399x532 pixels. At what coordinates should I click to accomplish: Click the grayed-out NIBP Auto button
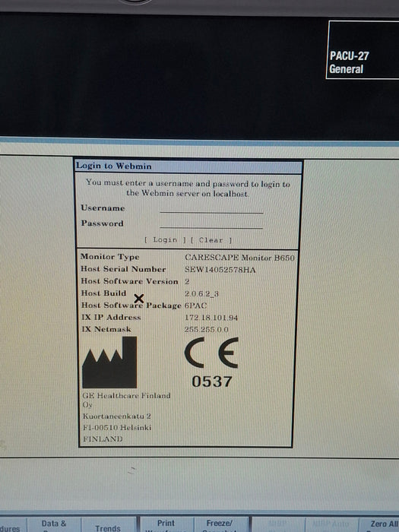331,524
